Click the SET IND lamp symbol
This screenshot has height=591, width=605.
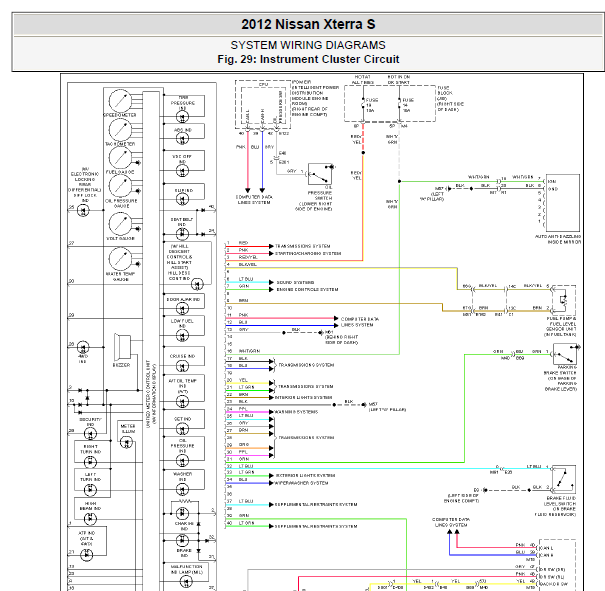pyautogui.click(x=183, y=429)
